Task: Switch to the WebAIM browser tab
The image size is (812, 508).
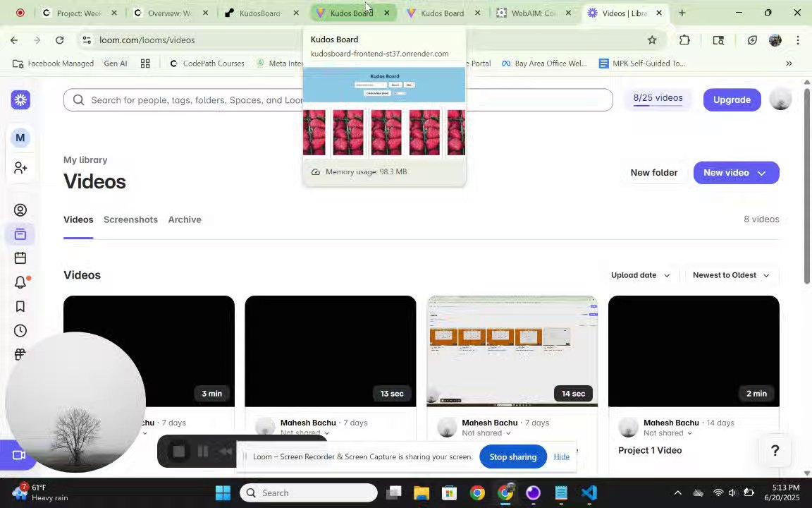Action: (x=534, y=13)
